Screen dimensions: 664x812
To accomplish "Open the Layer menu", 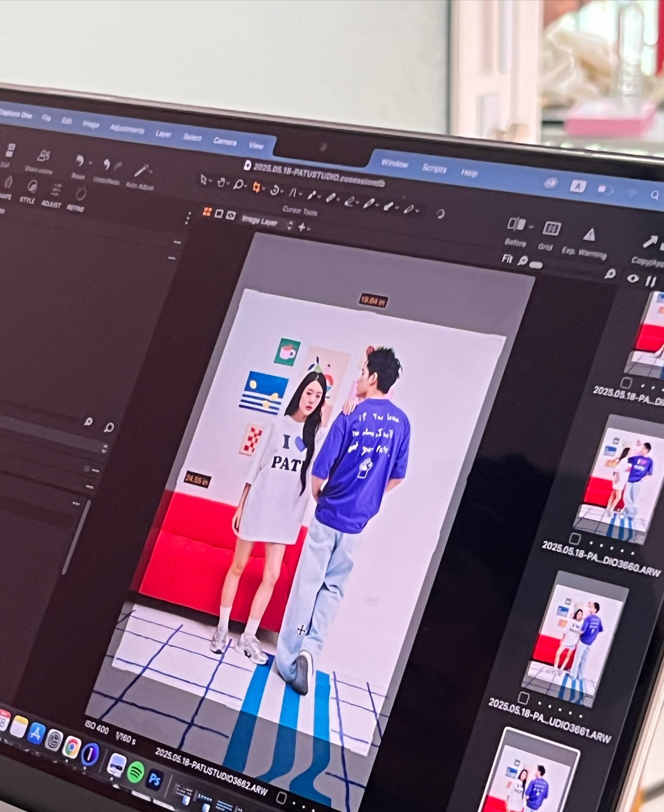I will point(163,134).
